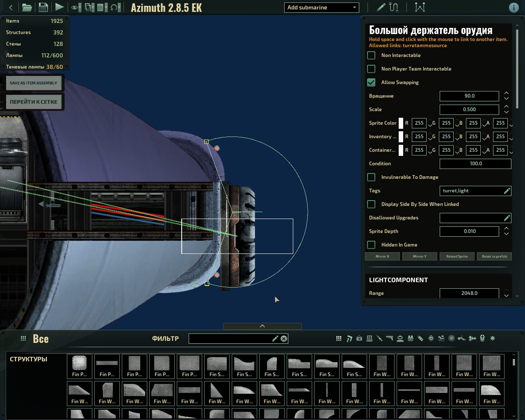Screen dimensions: 525x420
Task: Toggle waypoint generation node icon
Action: point(420,7)
